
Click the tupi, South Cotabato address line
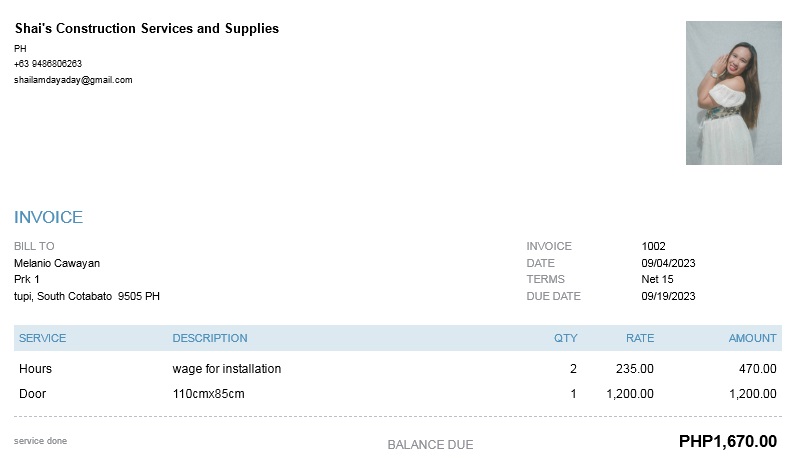pos(87,296)
